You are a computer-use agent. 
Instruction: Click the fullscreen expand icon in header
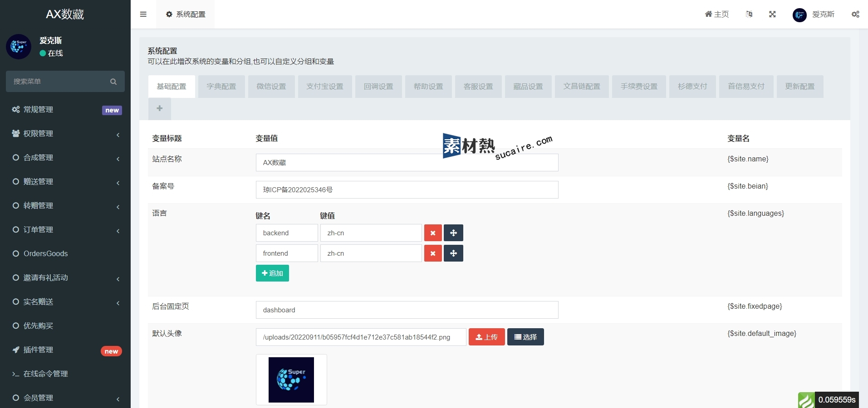coord(772,14)
